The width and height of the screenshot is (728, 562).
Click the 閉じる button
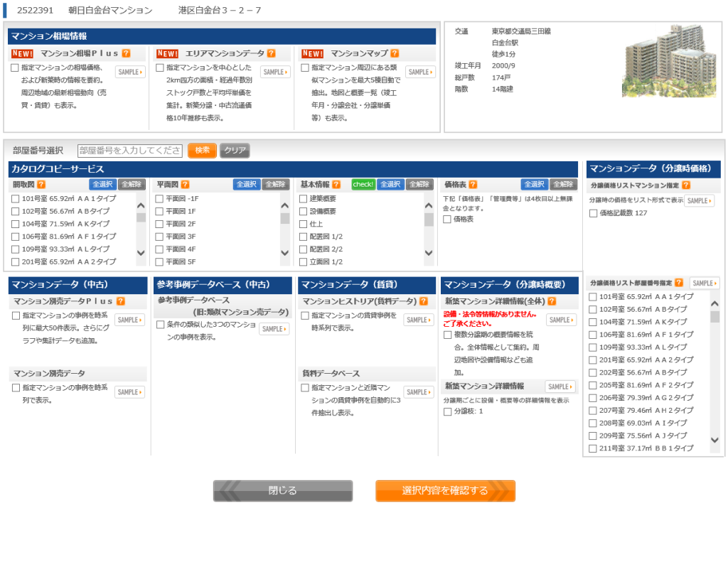pyautogui.click(x=283, y=491)
